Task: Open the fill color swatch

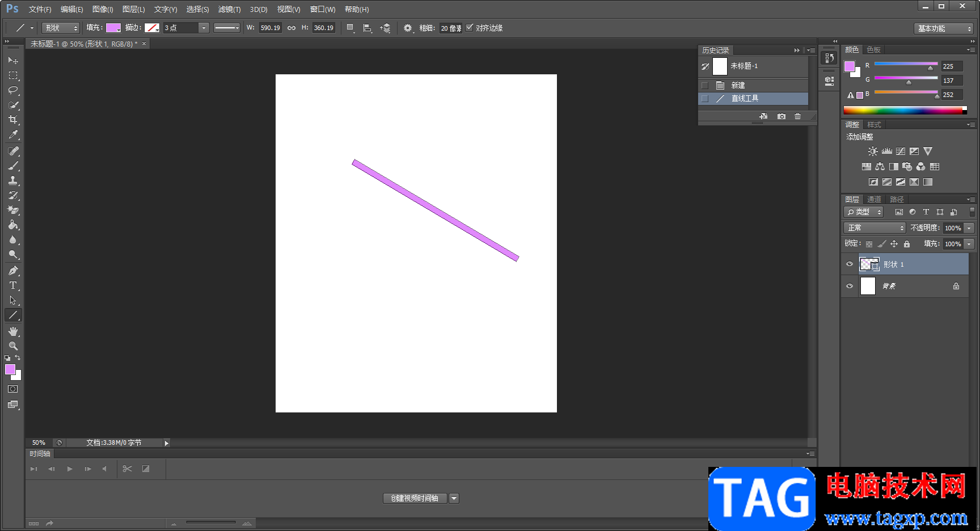Action: pos(113,28)
